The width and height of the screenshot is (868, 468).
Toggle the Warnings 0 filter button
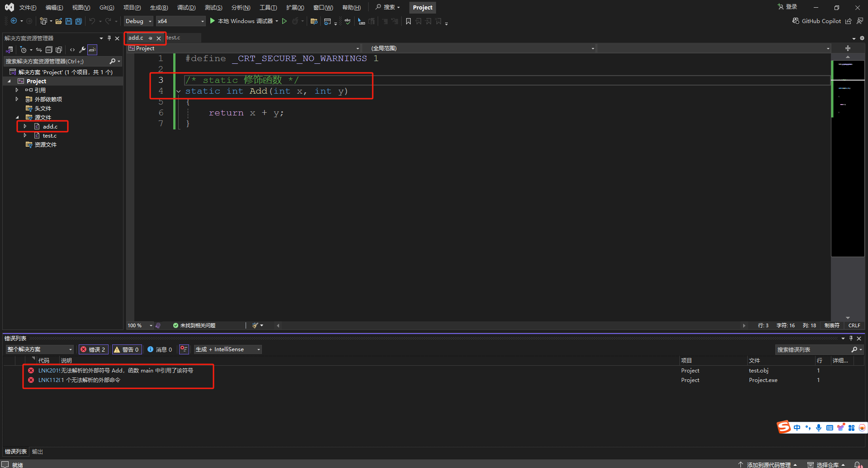point(127,349)
